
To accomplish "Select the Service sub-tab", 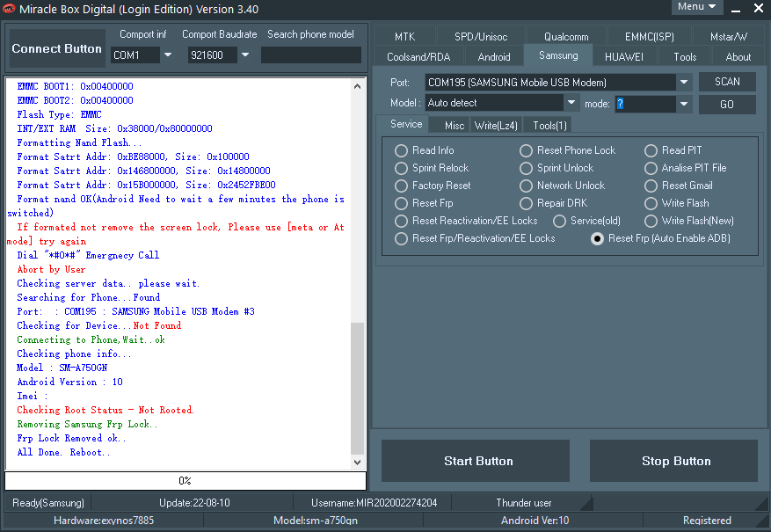I will point(405,124).
